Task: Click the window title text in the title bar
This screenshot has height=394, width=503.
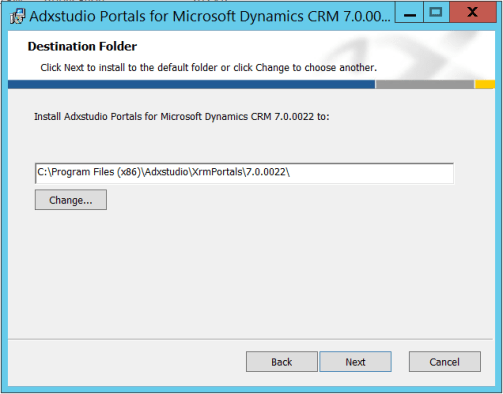Action: coord(210,16)
